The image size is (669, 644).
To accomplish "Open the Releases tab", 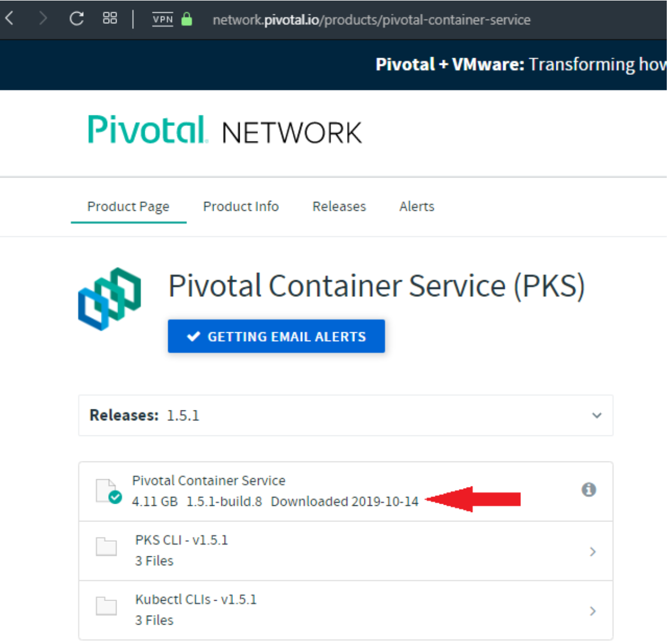I will click(339, 206).
